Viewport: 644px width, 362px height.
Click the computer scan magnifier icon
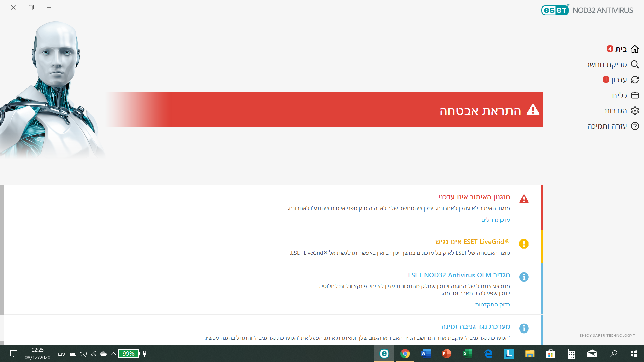click(635, 64)
